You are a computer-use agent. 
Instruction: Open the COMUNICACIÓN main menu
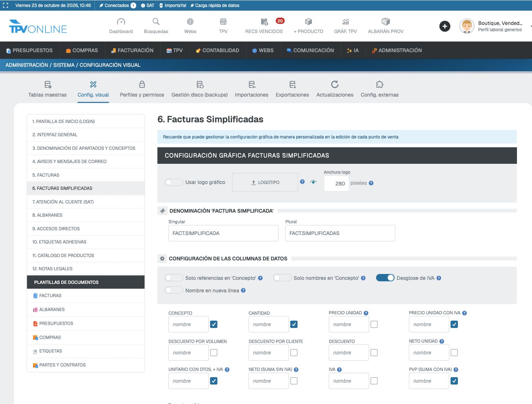coord(310,50)
